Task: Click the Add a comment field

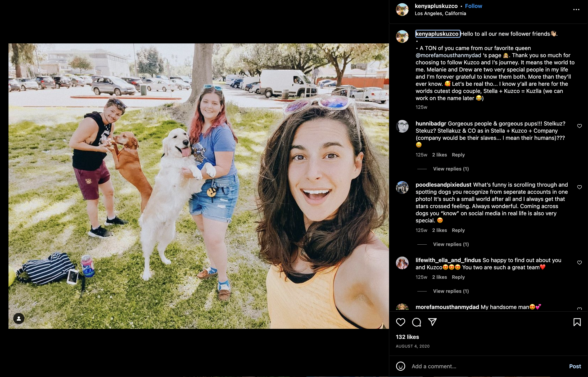Action: pos(487,366)
